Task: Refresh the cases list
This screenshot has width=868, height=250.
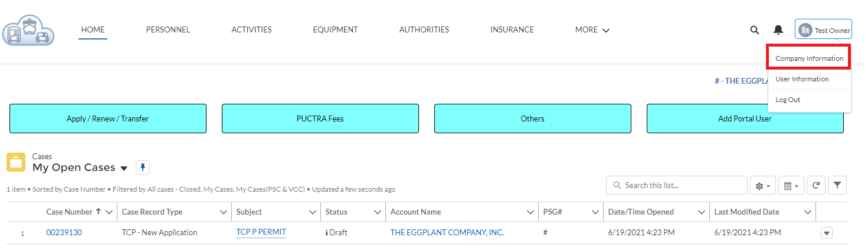Action: (x=815, y=185)
